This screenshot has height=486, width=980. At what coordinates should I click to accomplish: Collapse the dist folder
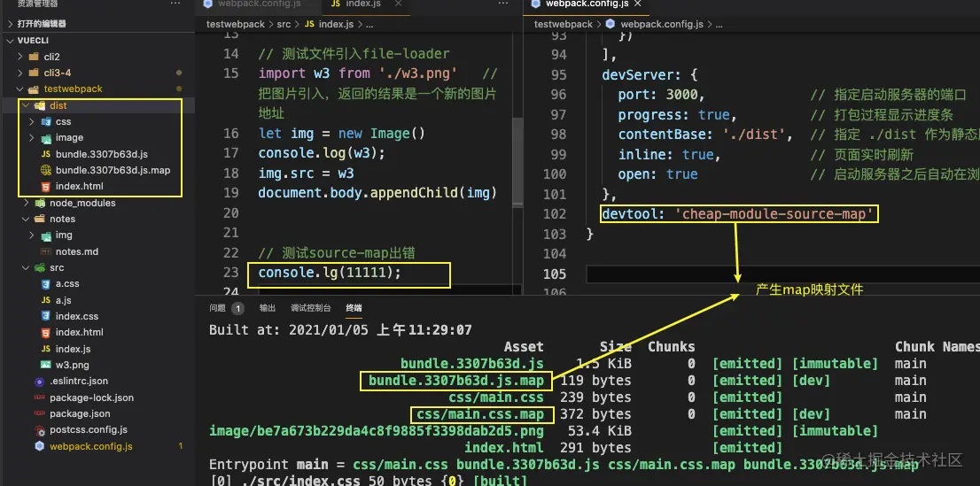tap(26, 105)
